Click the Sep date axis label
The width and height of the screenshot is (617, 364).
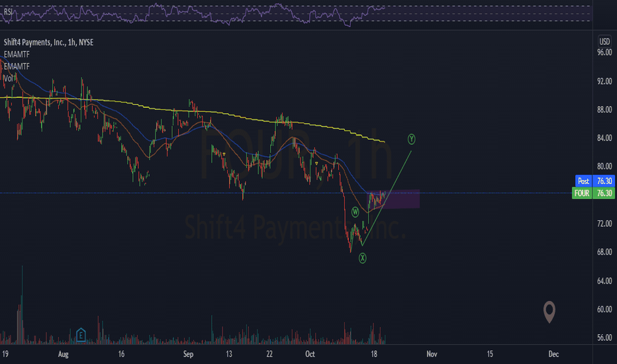[188, 354]
